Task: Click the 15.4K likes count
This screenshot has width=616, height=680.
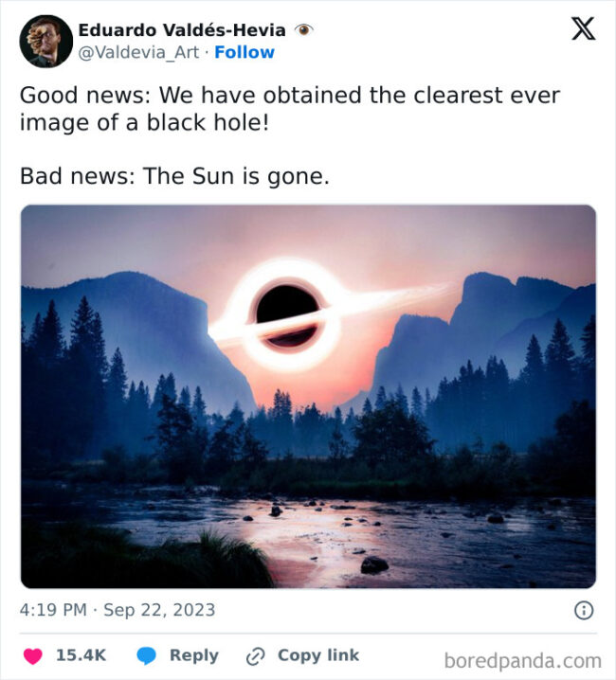Action: coord(82,655)
